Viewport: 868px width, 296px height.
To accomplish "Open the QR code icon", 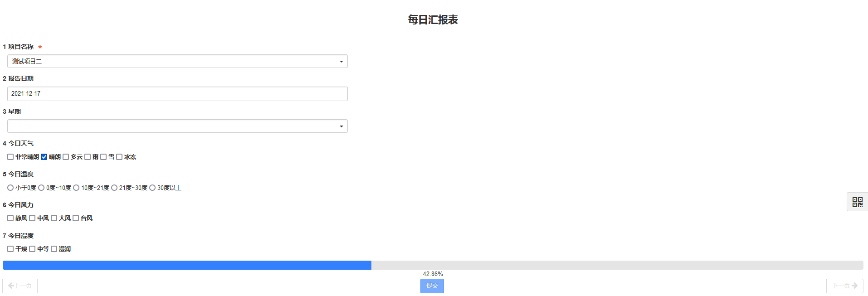I will (857, 202).
